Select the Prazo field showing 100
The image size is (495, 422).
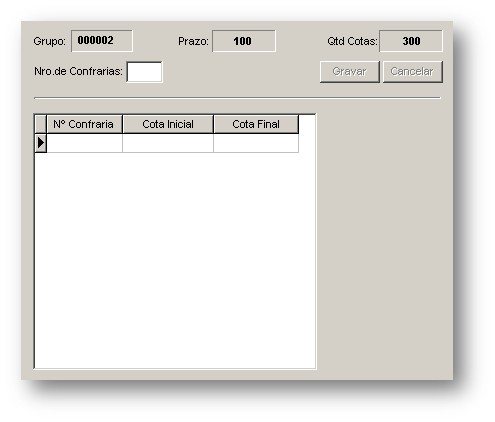click(x=244, y=41)
